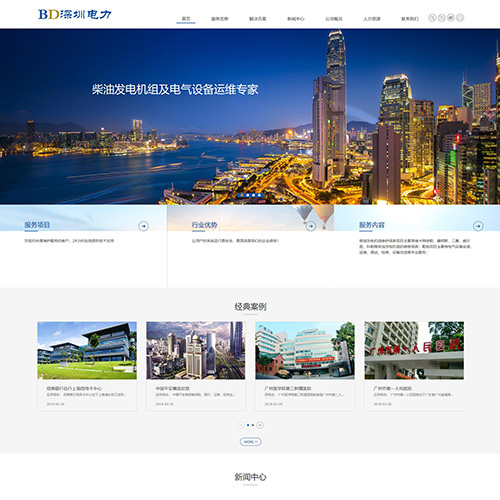Click the second circular icon beside search
This screenshot has width=500, height=500.
pyautogui.click(x=441, y=18)
